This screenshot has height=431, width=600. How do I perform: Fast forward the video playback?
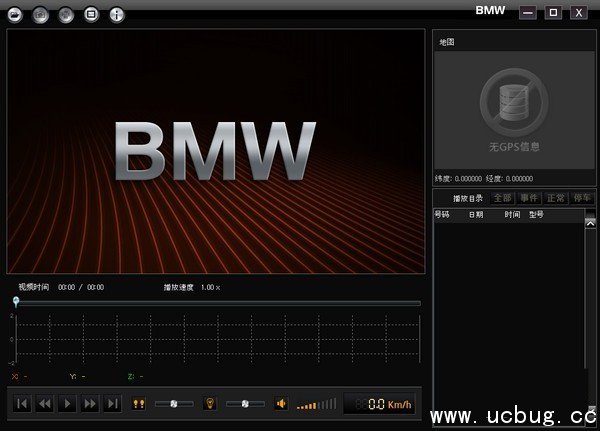(90, 403)
